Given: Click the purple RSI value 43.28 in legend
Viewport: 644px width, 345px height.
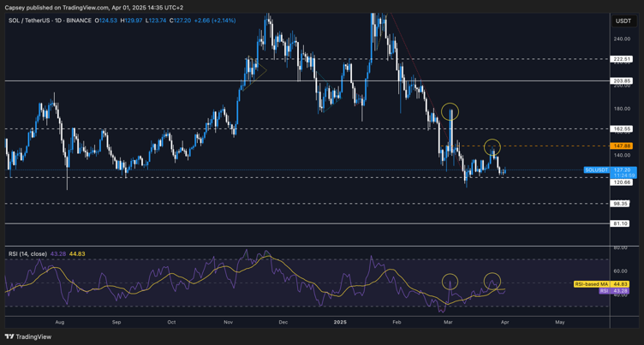Looking at the screenshot, I should (57, 253).
